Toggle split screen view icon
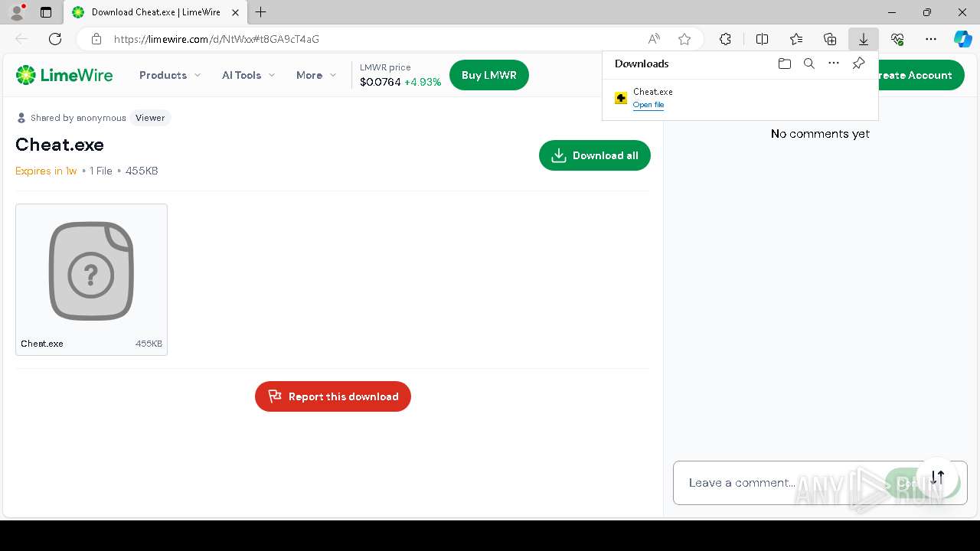The width and height of the screenshot is (980, 551). (x=762, y=39)
